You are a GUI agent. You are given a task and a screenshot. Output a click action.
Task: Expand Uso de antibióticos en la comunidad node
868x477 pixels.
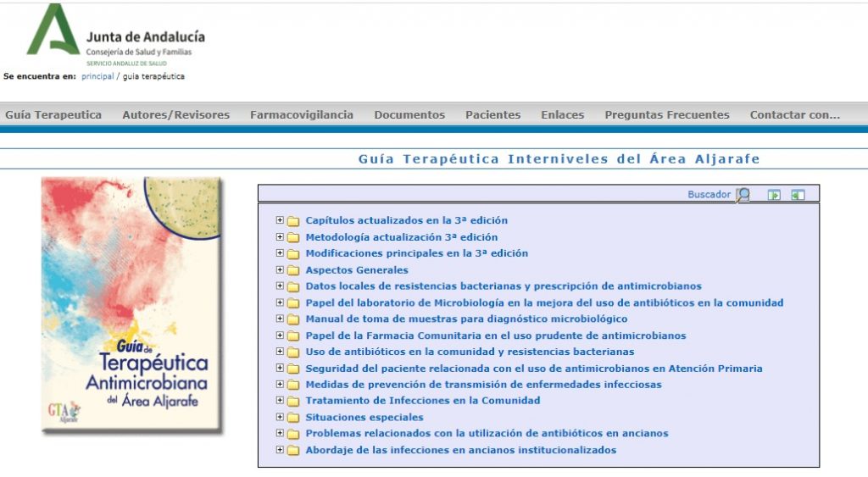(x=280, y=352)
